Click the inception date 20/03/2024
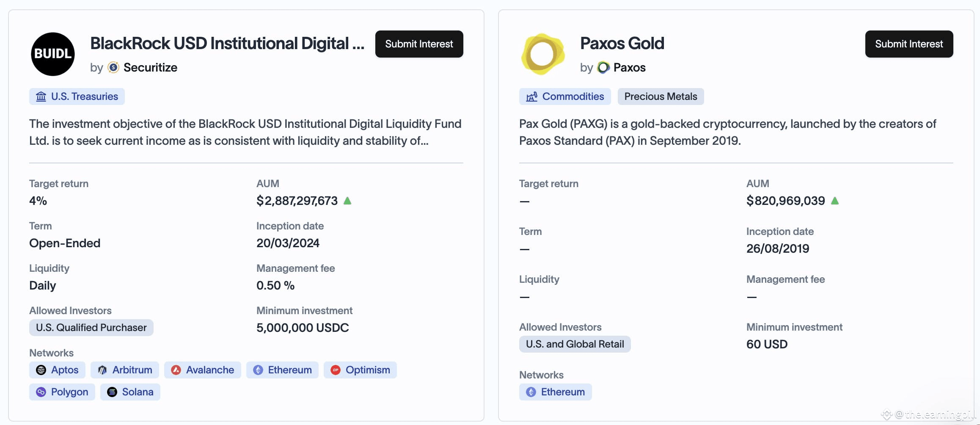 coord(288,243)
